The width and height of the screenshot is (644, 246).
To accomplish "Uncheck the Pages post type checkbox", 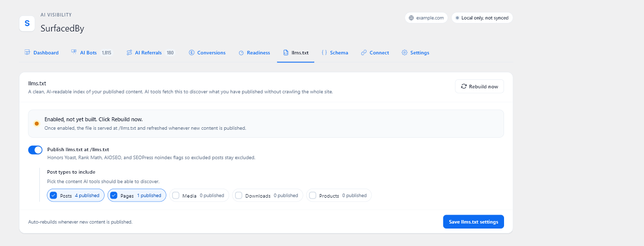I will click(114, 196).
